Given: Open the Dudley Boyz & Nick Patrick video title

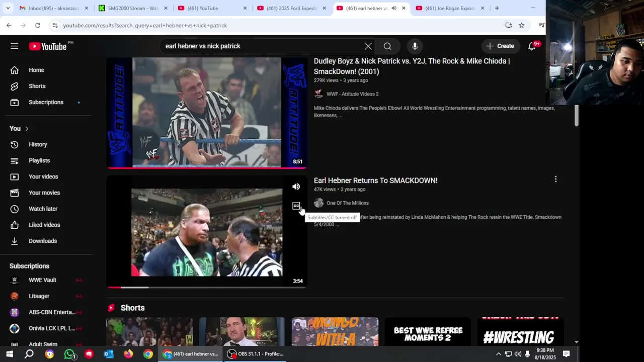Looking at the screenshot, I should 412,66.
